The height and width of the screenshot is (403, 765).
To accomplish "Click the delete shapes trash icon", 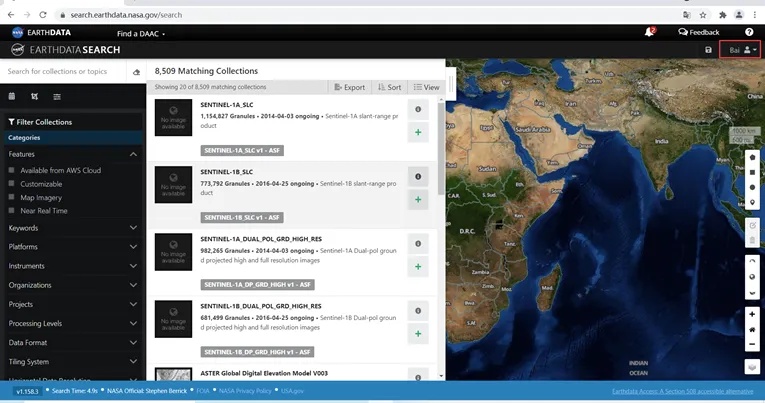I will click(752, 240).
